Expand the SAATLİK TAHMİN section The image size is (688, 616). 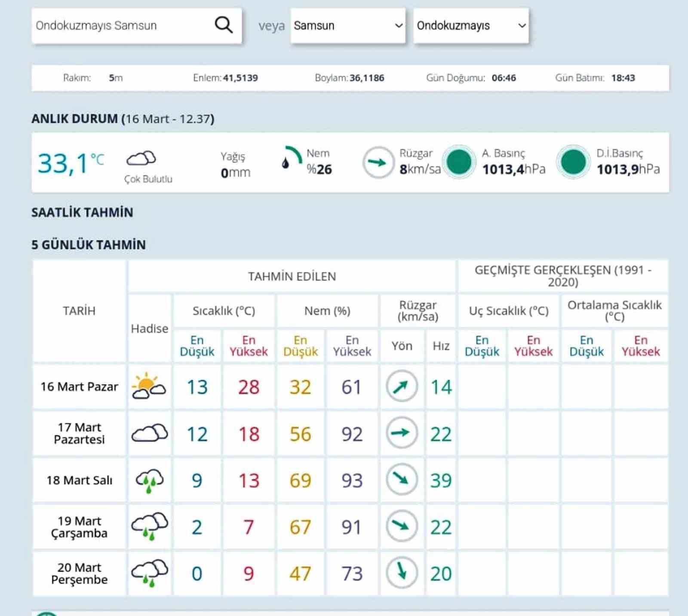pos(82,212)
